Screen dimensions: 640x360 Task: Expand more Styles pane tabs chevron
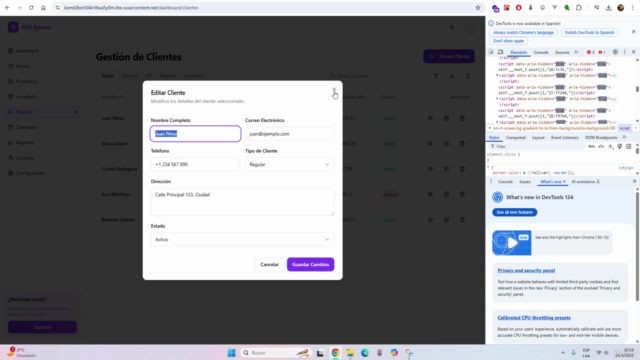tap(624, 138)
